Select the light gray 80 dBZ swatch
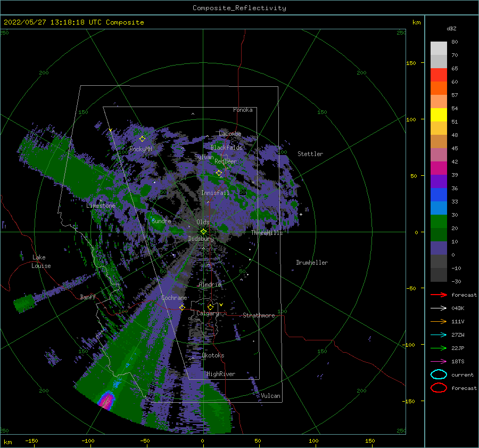 click(x=439, y=48)
